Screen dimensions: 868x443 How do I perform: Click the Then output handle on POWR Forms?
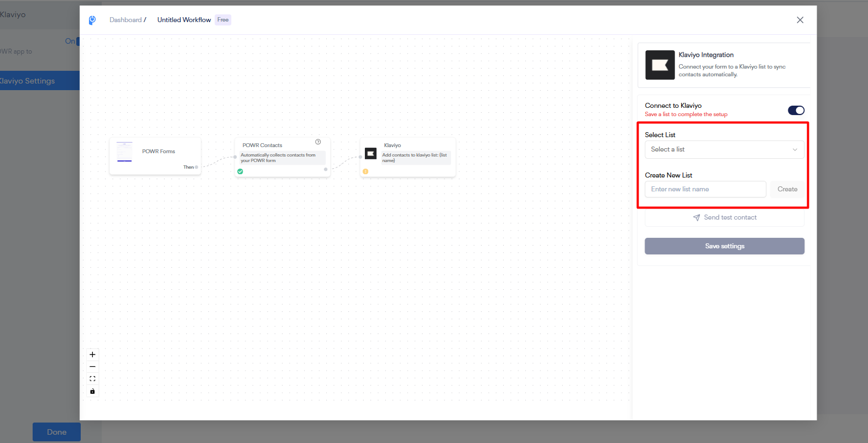pyautogui.click(x=196, y=167)
